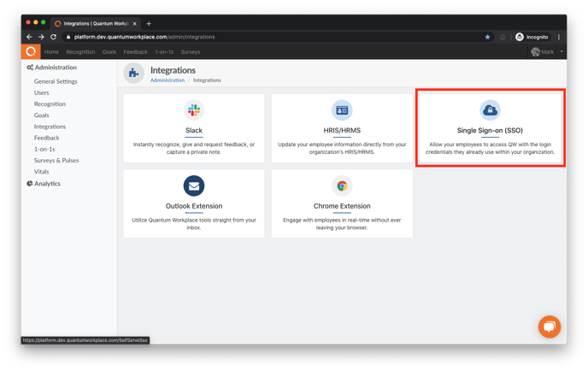Click the browser back arrow

click(29, 37)
